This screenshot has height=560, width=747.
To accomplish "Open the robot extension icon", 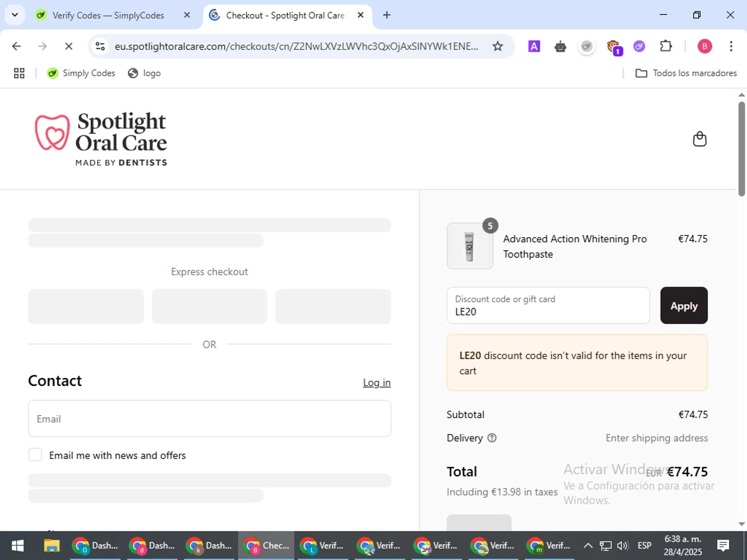I will (560, 46).
